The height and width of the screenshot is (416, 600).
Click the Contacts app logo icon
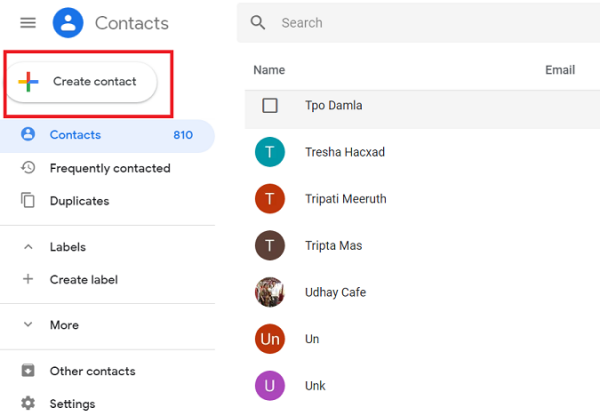pyautogui.click(x=68, y=23)
